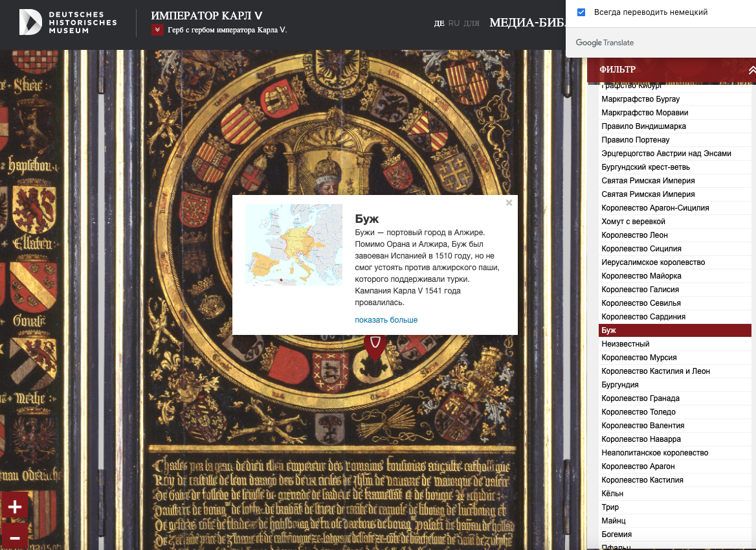The width and height of the screenshot is (756, 550).
Task: Click the highlighted 'Буж' filter entry
Action: pyautogui.click(x=675, y=330)
